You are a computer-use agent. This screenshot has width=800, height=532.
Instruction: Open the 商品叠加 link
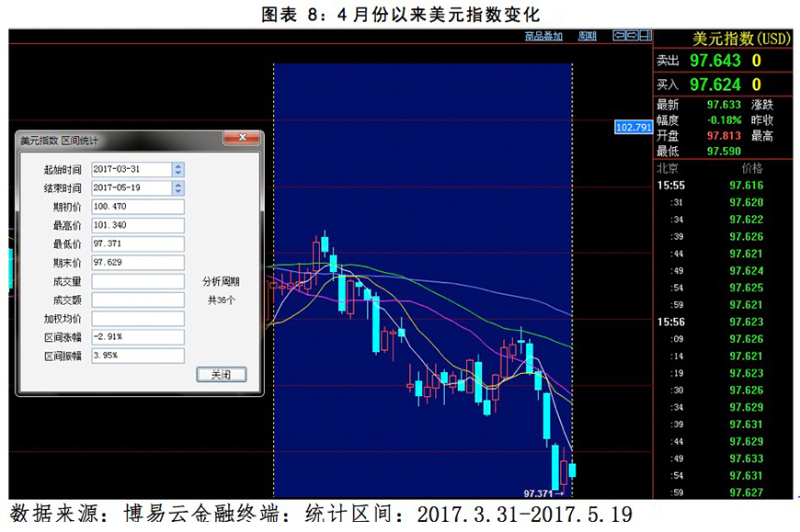tap(543, 36)
